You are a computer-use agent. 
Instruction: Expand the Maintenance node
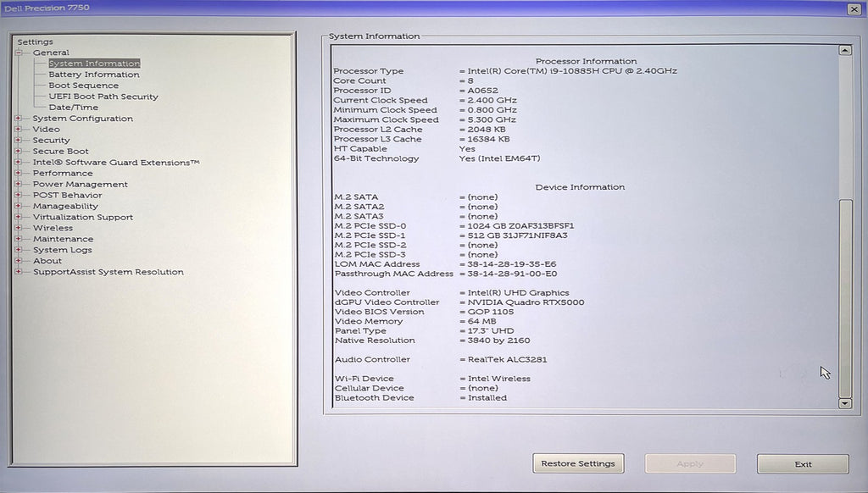(x=19, y=239)
